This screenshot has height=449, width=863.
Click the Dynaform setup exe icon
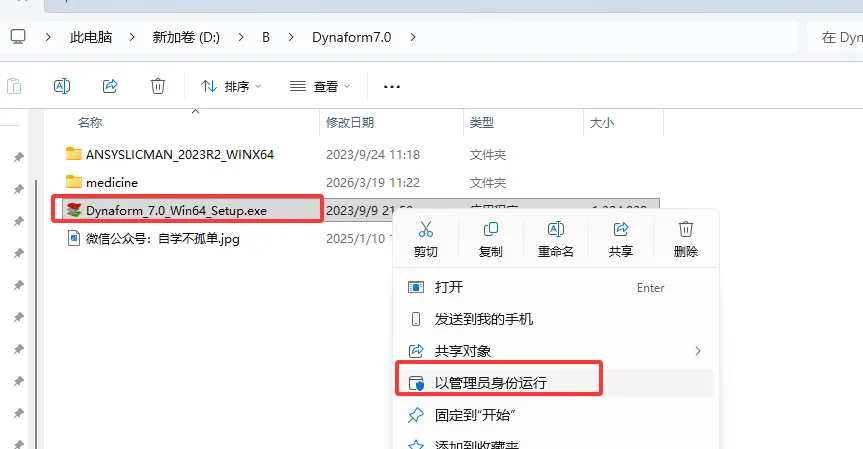click(74, 210)
